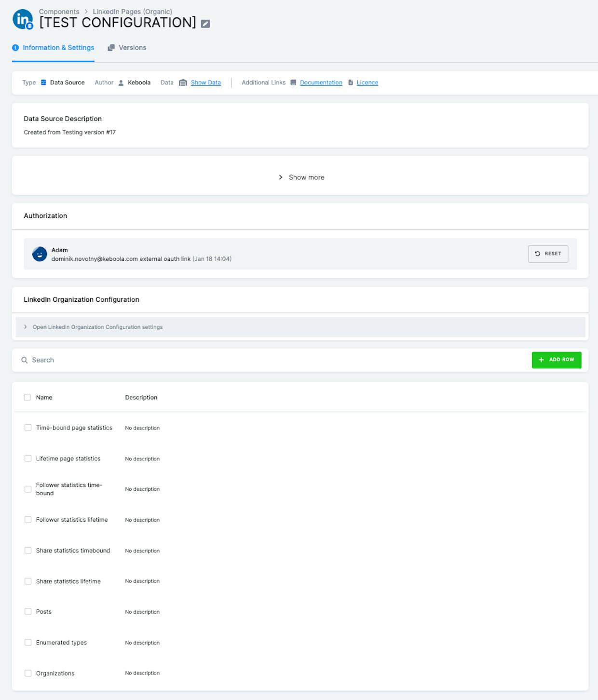The height and width of the screenshot is (700, 598).
Task: Click the info icon on Information & Settings tab
Action: pyautogui.click(x=15, y=48)
